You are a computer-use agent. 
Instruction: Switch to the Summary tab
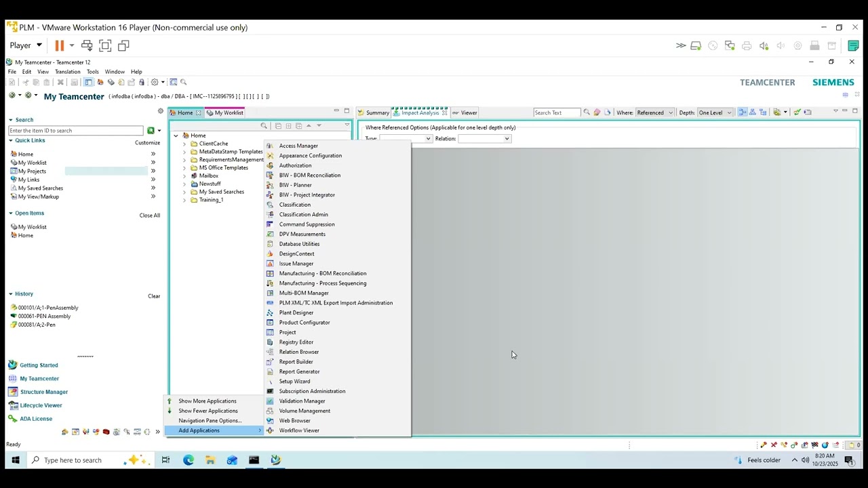click(x=374, y=113)
